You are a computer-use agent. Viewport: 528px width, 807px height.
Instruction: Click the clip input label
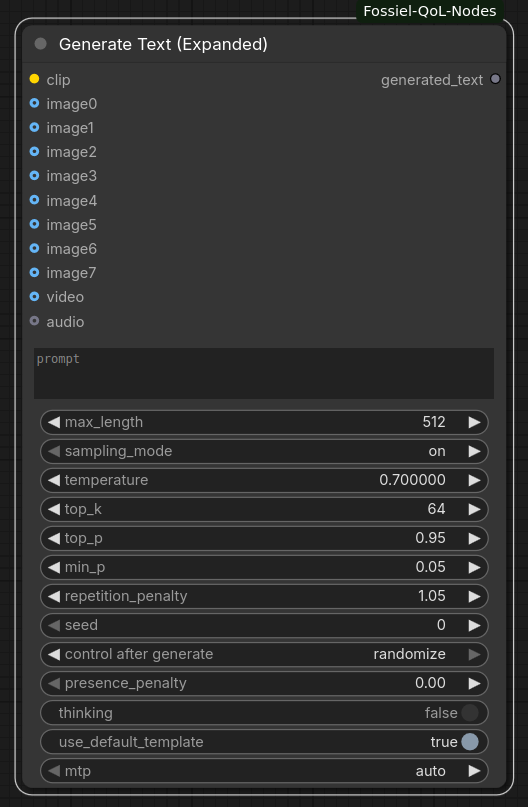click(x=58, y=80)
